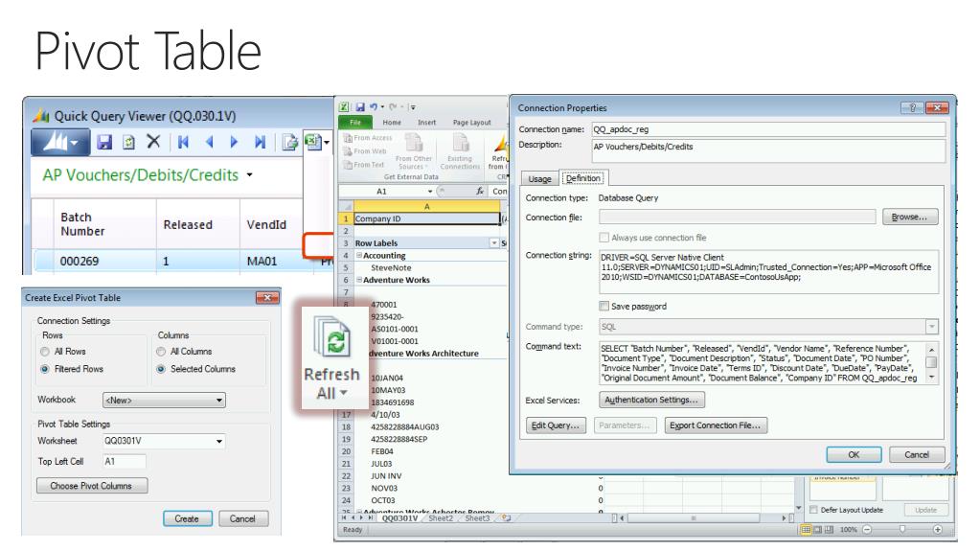
Task: Select Selected Columns radio button
Action: (161, 369)
